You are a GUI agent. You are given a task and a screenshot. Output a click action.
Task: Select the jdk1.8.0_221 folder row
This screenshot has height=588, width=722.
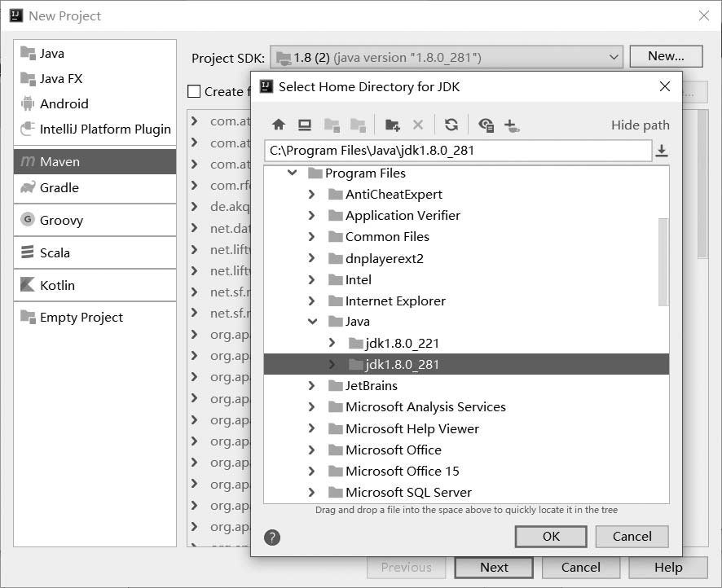click(x=466, y=343)
